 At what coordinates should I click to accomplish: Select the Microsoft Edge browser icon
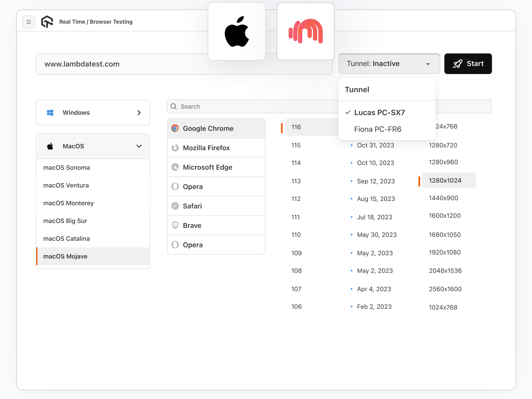click(x=175, y=167)
